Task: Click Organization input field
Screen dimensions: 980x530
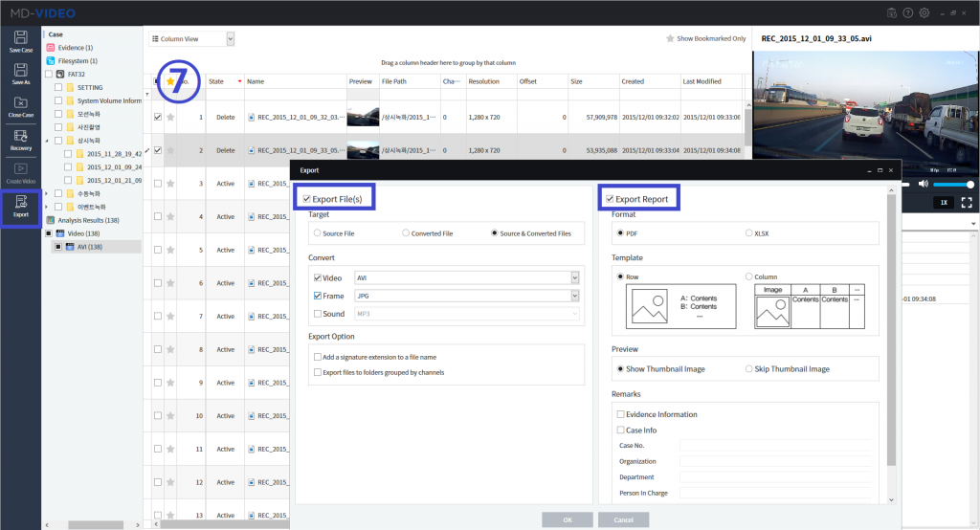Action: pos(775,460)
